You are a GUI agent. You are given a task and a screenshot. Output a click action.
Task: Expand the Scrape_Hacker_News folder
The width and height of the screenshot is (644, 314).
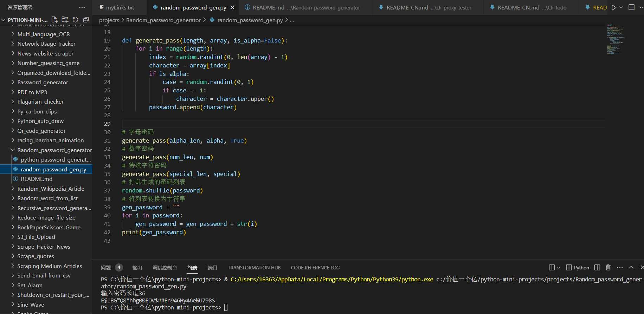(46, 247)
